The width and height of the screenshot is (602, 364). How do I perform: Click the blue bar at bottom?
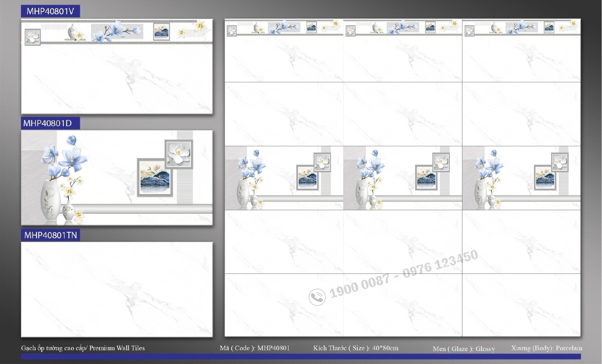click(x=301, y=356)
